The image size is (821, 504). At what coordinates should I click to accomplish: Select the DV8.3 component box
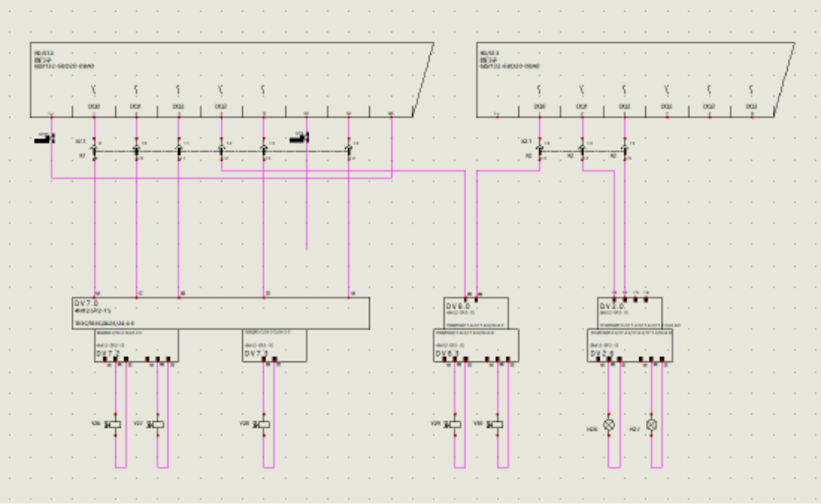click(x=475, y=345)
